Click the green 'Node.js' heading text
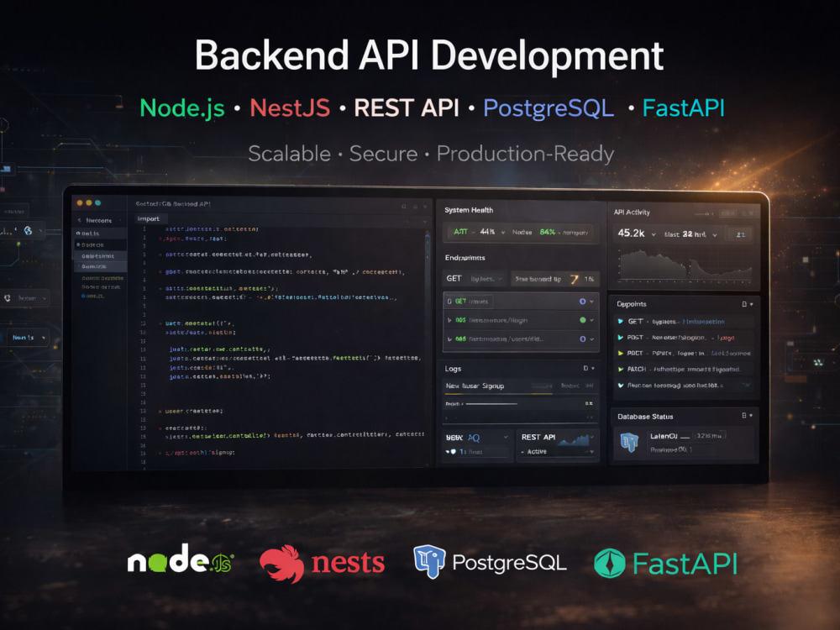Viewport: 840px width, 630px height. 182,108
